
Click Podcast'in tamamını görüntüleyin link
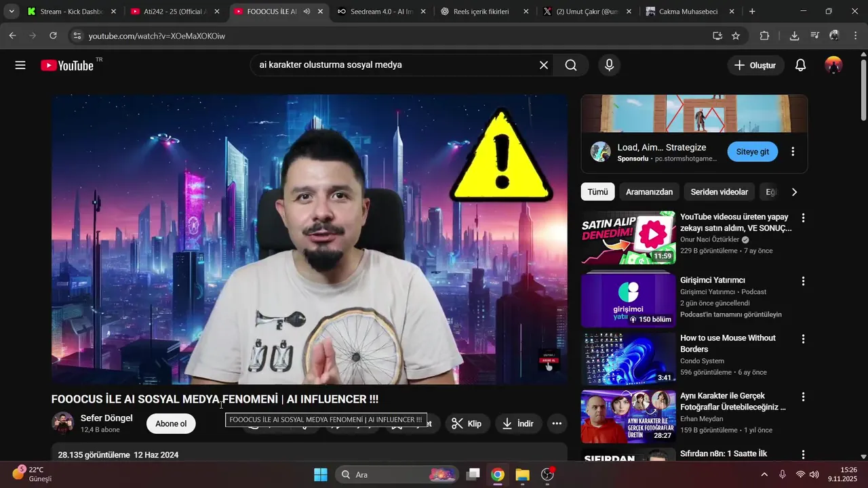(x=731, y=314)
